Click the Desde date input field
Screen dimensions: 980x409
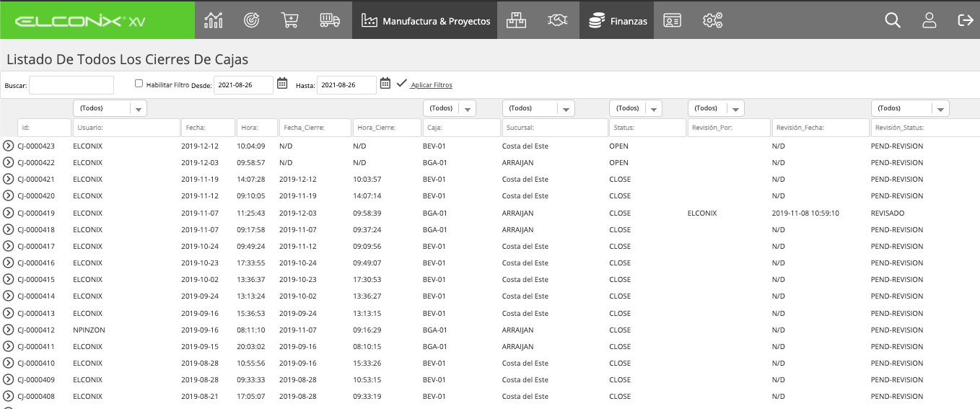243,85
